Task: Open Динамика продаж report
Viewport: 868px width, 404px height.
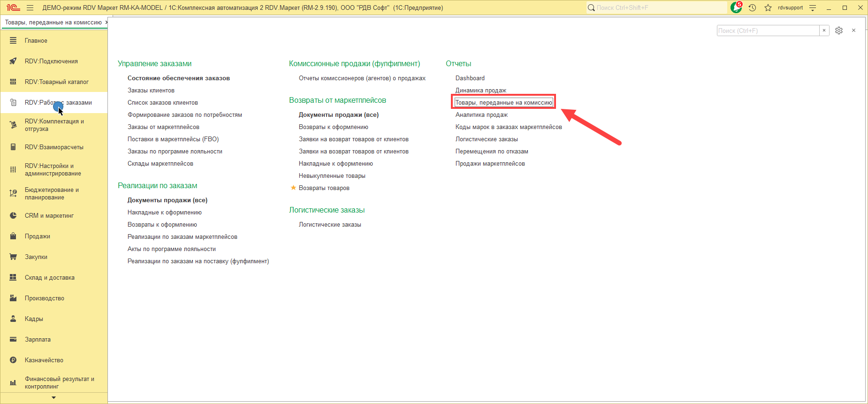Action: pos(481,91)
